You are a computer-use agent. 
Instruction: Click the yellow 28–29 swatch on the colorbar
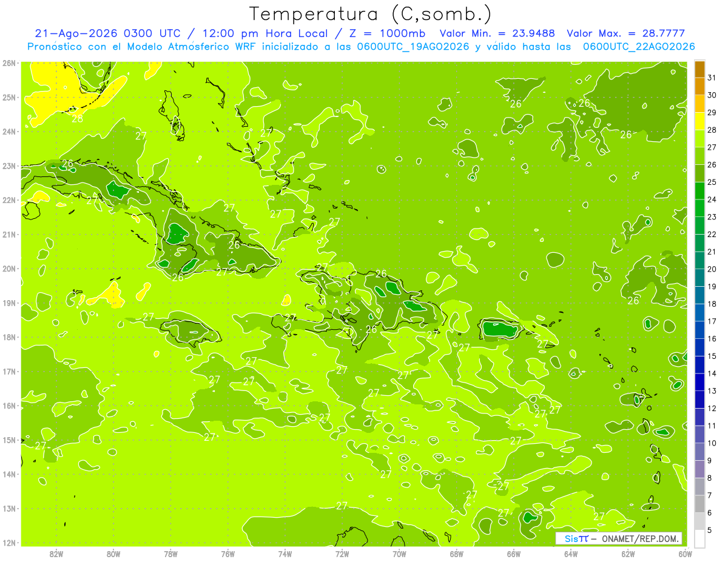pyautogui.click(x=699, y=121)
